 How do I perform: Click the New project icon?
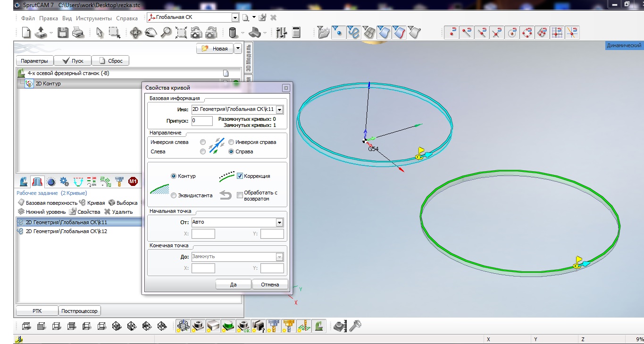26,33
